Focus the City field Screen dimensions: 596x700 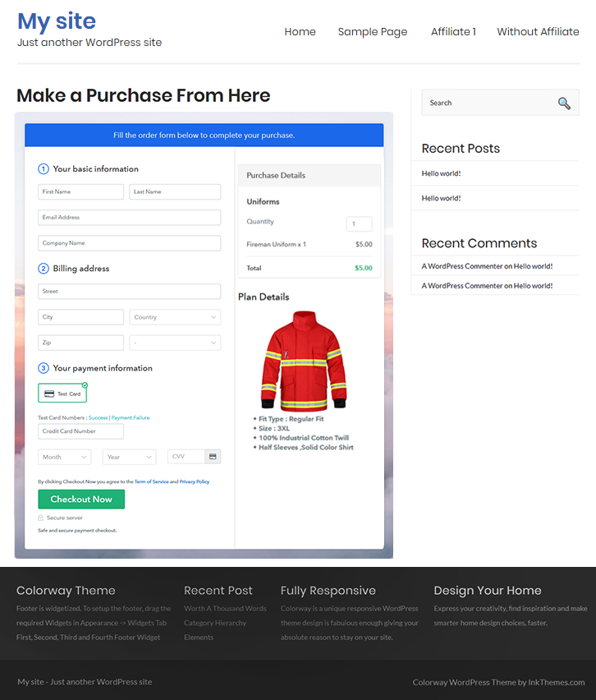coord(80,317)
